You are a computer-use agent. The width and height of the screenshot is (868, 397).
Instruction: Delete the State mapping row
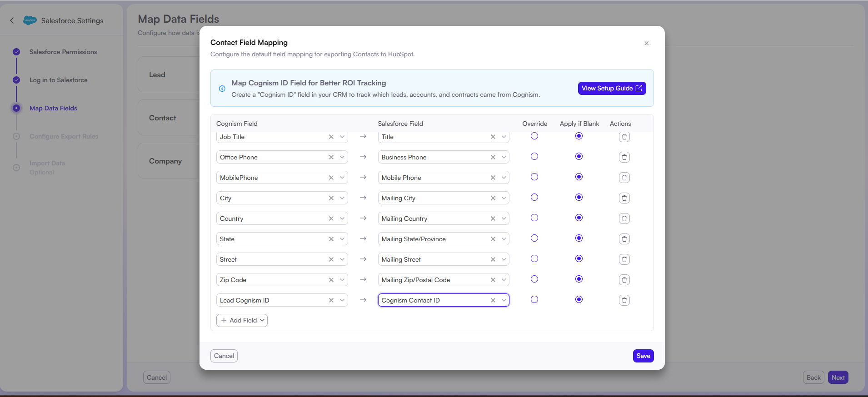point(624,239)
